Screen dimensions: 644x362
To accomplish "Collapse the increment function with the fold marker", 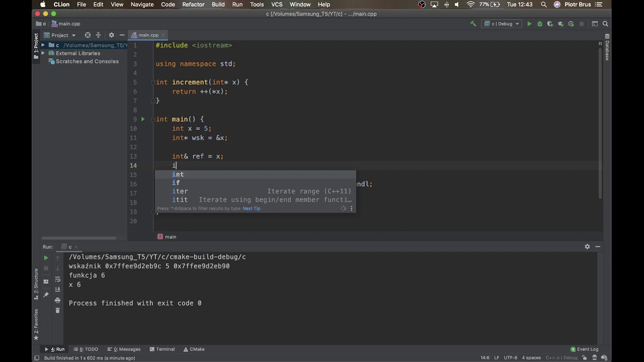I will [x=152, y=82].
